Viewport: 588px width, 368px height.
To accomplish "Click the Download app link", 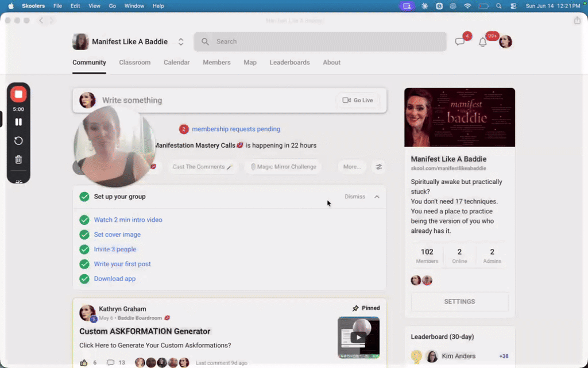I will (115, 279).
